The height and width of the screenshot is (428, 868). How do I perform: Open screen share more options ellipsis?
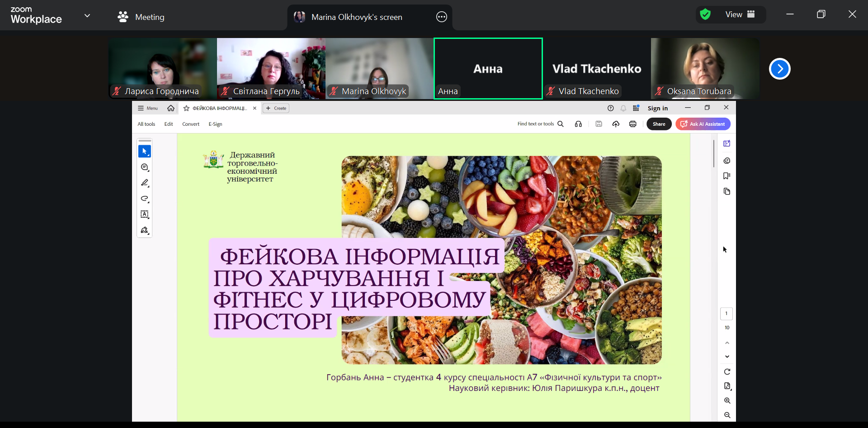(441, 17)
